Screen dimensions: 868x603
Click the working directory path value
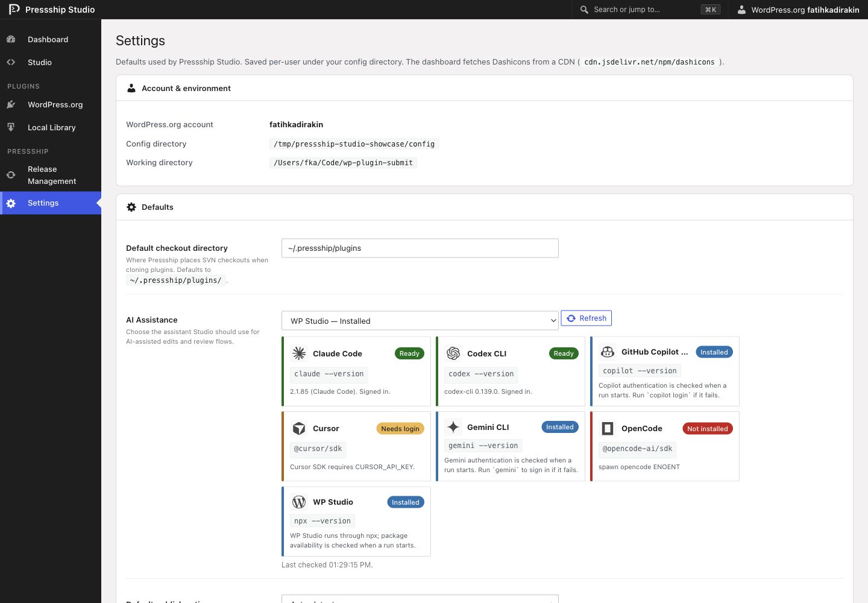[x=344, y=163]
